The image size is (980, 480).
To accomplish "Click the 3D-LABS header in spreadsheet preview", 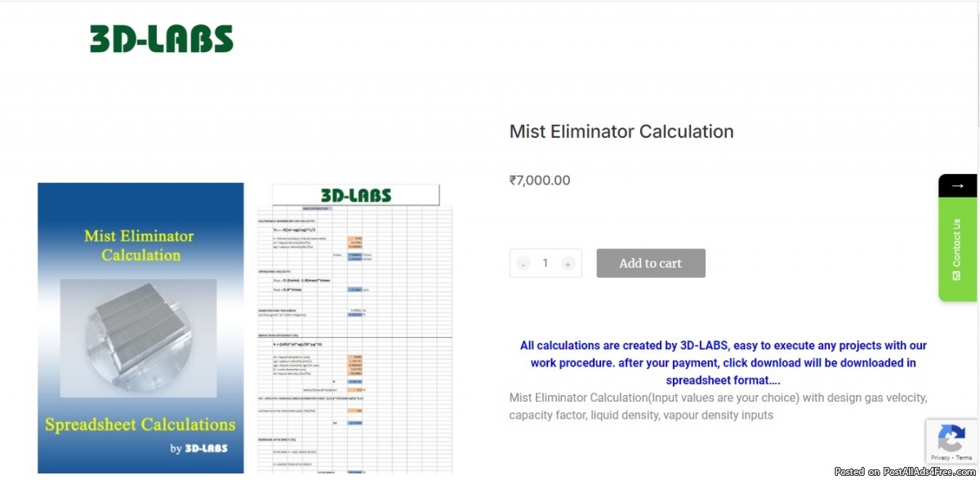I will (355, 195).
